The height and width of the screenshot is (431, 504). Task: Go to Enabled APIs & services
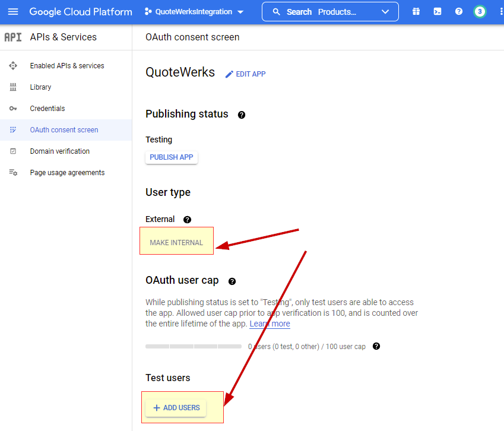pos(66,66)
